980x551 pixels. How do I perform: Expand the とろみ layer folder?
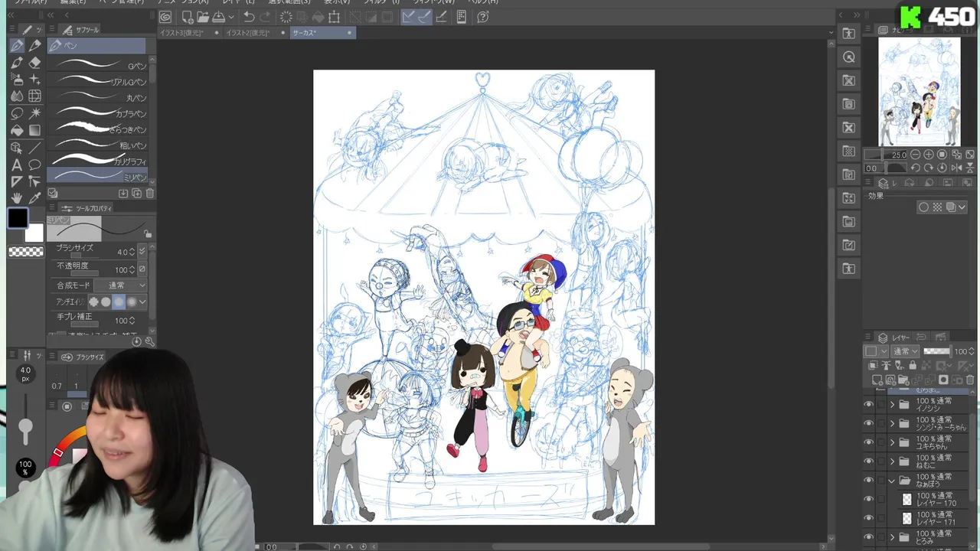892,537
